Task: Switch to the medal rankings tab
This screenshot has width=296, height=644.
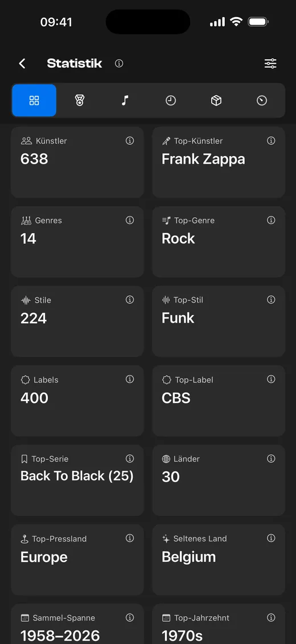Action: 80,100
